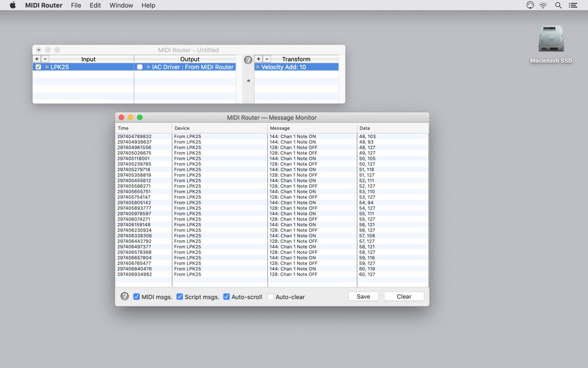Select log row with time 297404938637
Screen dimensions: 588x368
tap(272, 142)
